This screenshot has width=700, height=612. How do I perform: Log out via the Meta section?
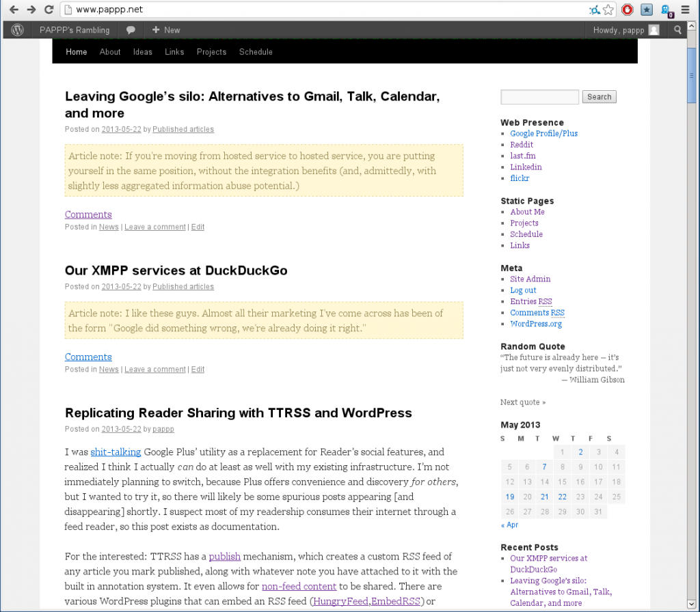pos(523,290)
